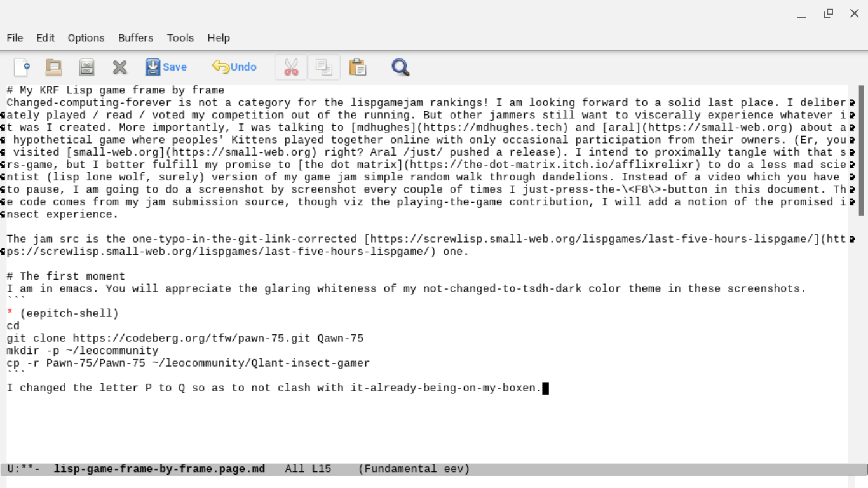Open the directory browser (Dired) icon
This screenshot has width=868, height=488.
tap(86, 67)
